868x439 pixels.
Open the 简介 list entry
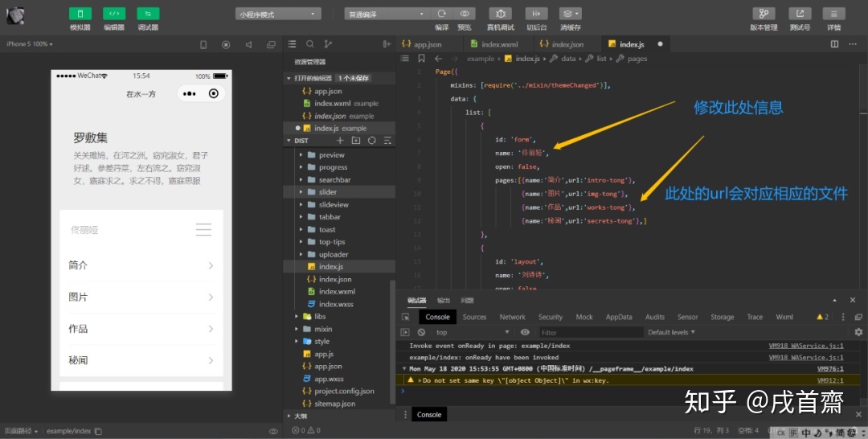(141, 265)
